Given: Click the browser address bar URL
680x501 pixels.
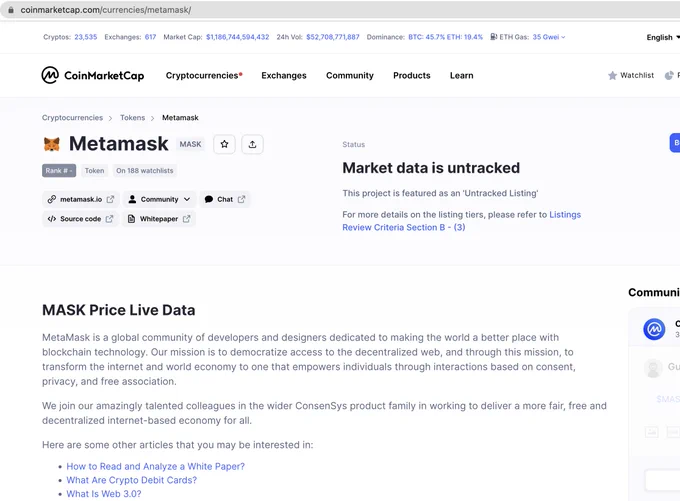Looking at the screenshot, I should click(105, 10).
